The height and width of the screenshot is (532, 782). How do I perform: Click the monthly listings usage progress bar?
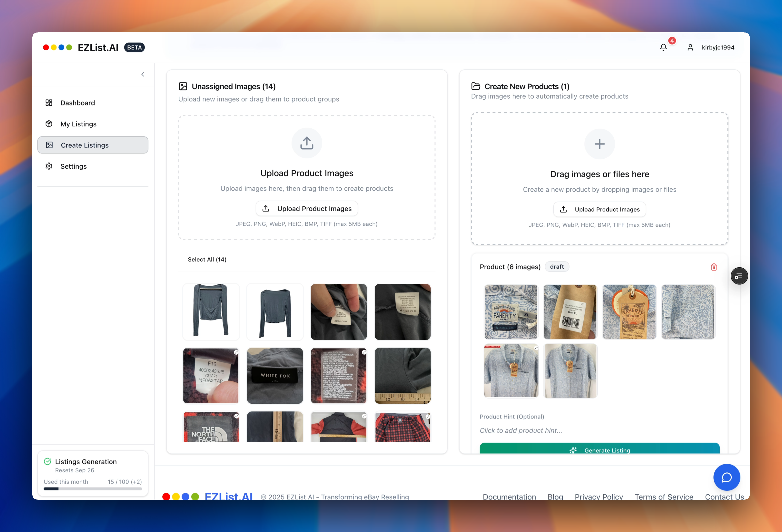click(92, 489)
